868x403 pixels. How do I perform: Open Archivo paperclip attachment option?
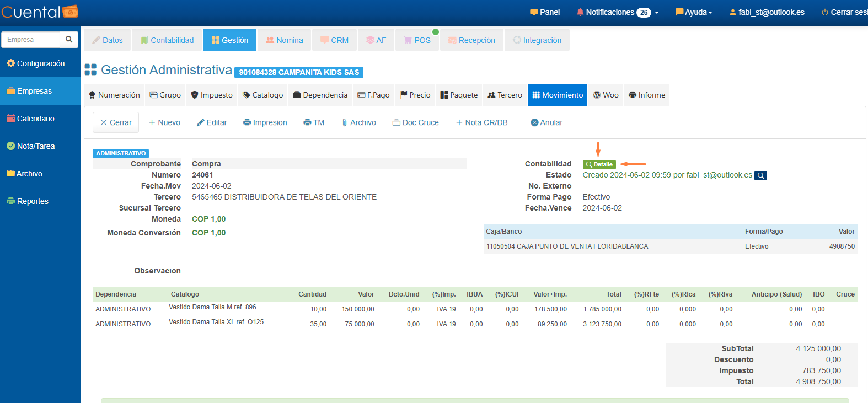click(x=358, y=122)
